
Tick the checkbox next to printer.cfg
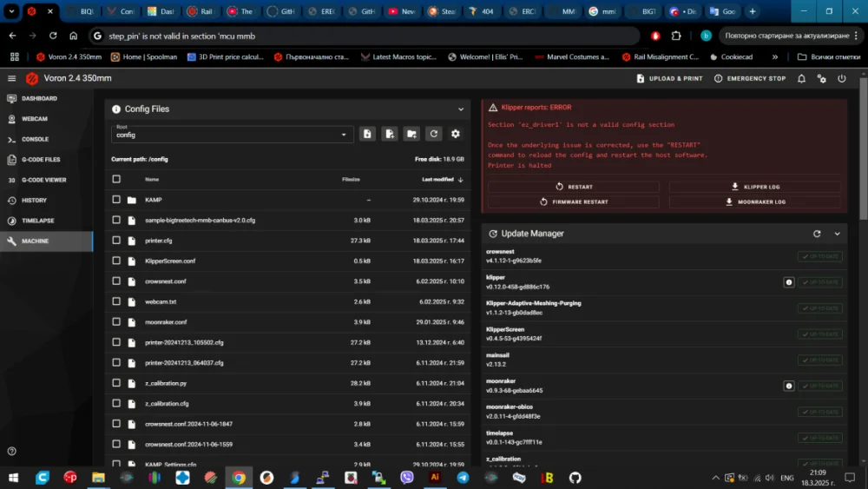pos(116,241)
